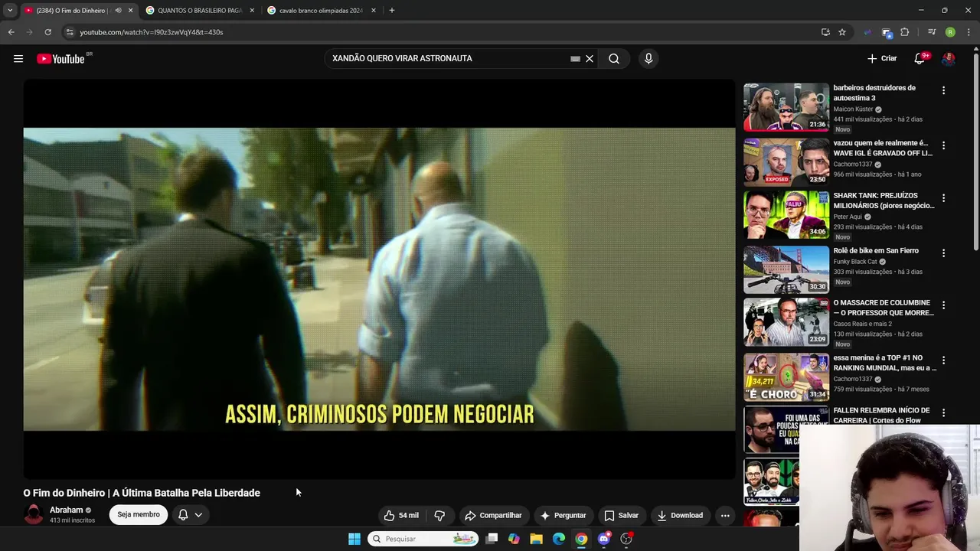980x551 pixels.
Task: Go to the YouTube home logo
Action: (x=60, y=59)
